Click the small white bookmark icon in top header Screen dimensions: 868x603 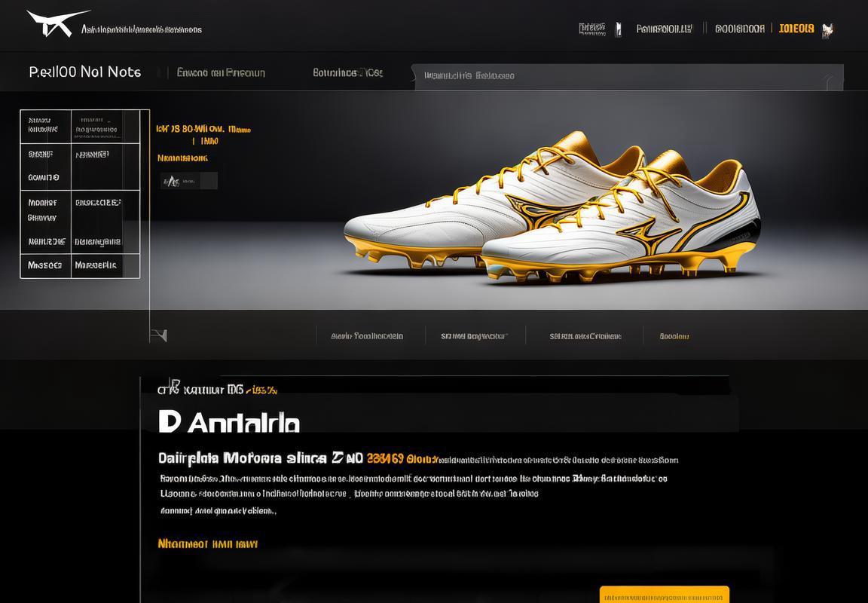[619, 29]
